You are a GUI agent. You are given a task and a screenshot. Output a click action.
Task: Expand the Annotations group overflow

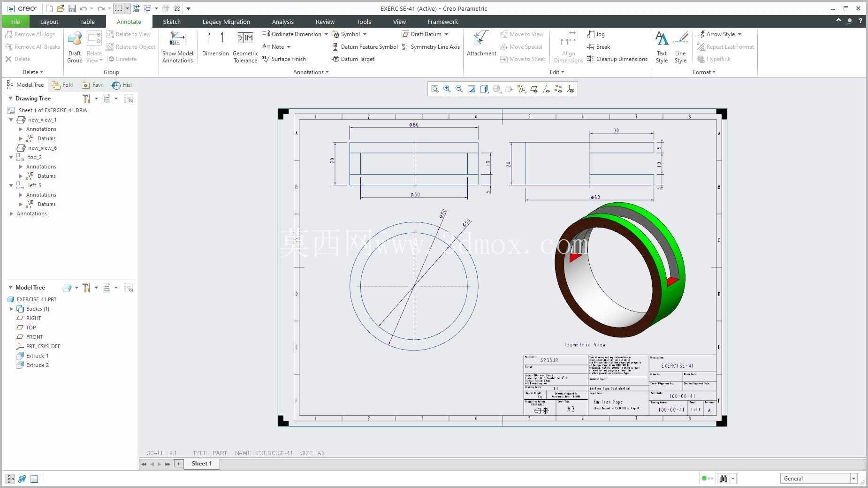point(311,72)
